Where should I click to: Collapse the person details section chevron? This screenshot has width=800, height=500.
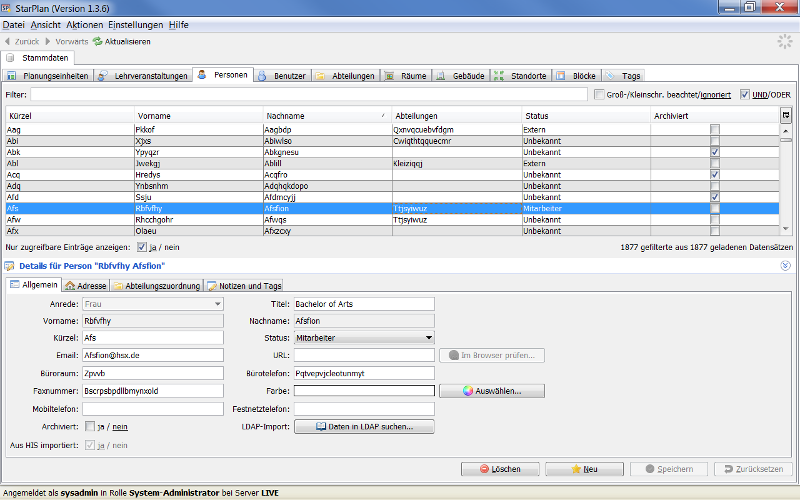(x=785, y=266)
